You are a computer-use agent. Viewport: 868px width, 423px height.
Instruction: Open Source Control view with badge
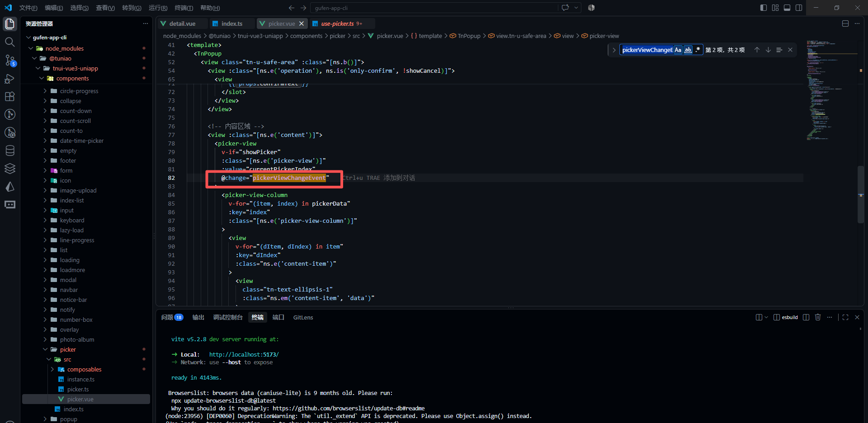pos(10,60)
